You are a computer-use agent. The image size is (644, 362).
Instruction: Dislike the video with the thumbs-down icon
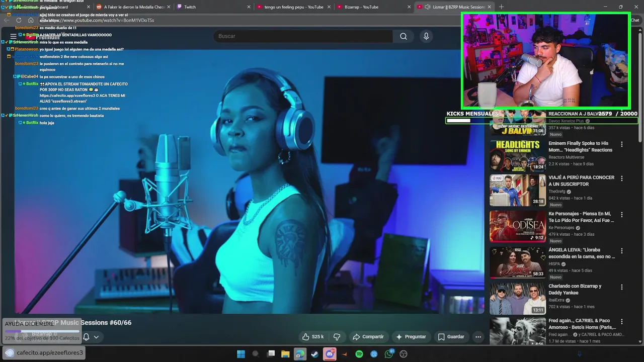click(x=337, y=337)
